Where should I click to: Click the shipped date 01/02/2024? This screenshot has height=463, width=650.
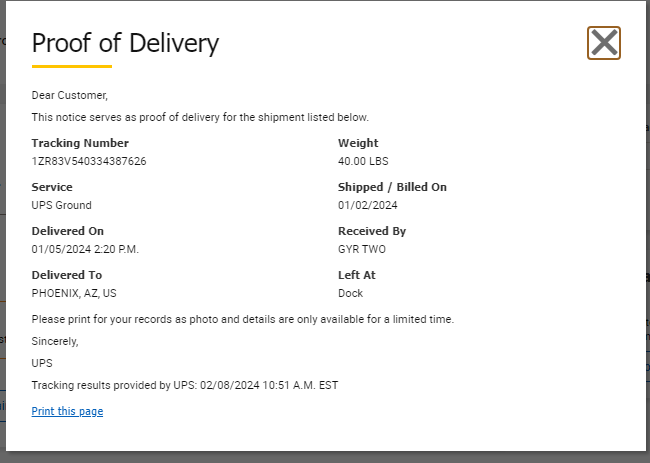368,205
